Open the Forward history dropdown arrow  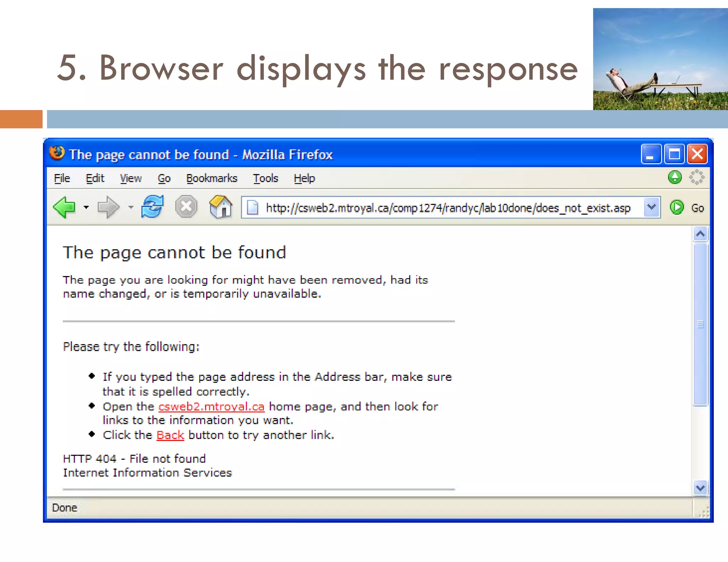tap(131, 207)
